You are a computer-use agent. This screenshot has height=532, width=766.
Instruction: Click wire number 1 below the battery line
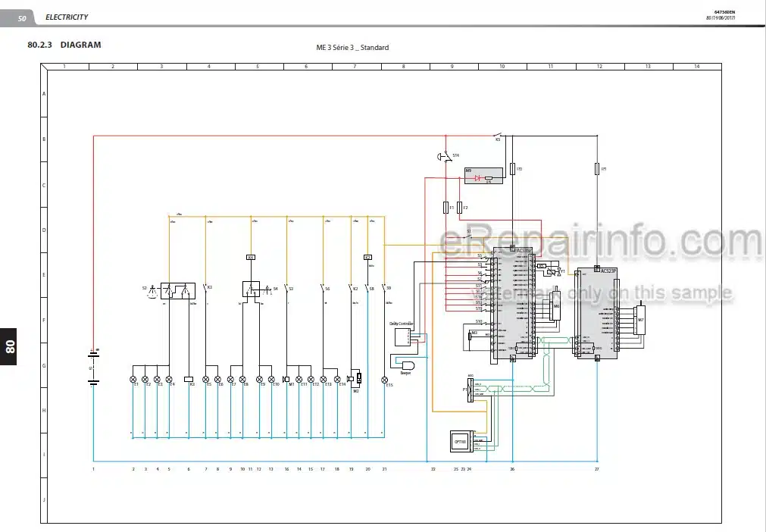(x=93, y=469)
